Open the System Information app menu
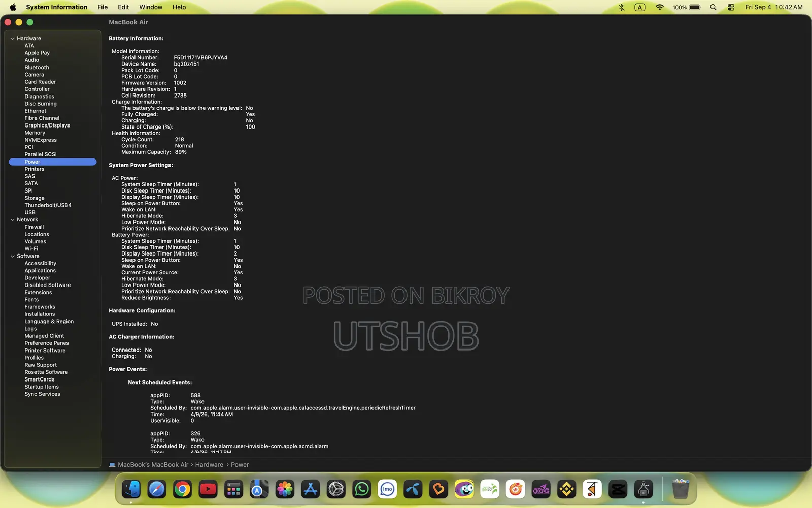The image size is (812, 508). [57, 7]
